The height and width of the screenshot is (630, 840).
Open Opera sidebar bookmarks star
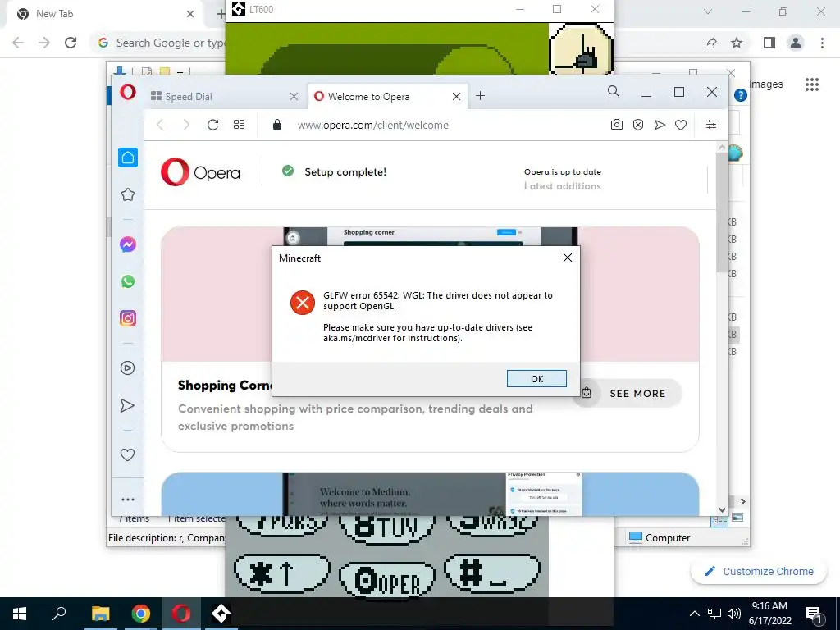127,194
